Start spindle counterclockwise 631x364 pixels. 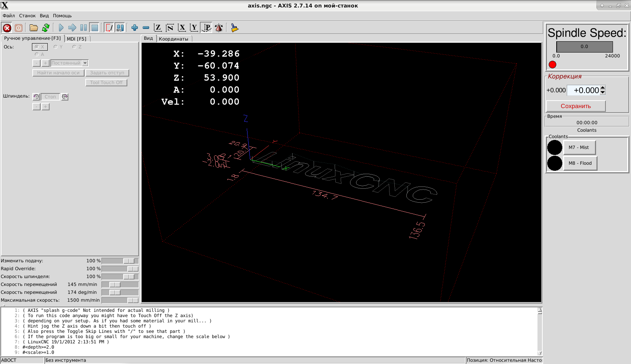pyautogui.click(x=36, y=97)
